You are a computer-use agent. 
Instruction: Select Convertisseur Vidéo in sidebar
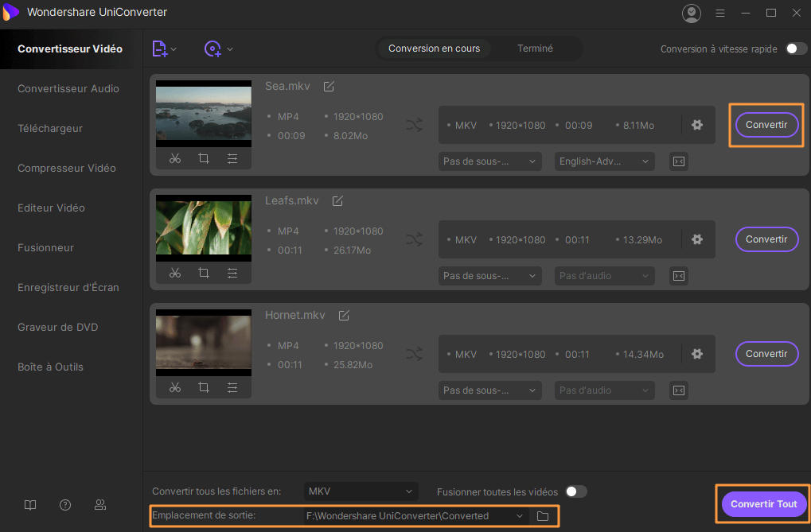[x=70, y=49]
